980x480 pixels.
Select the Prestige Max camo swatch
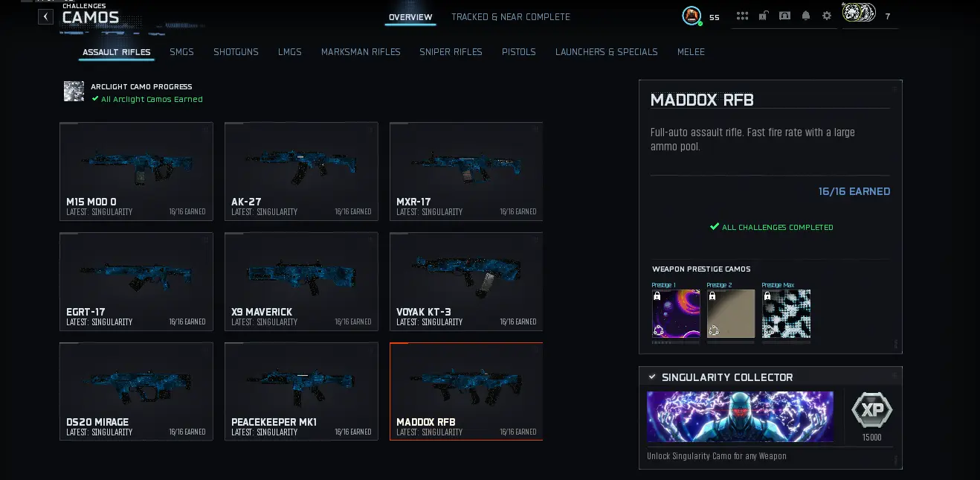[x=786, y=313]
